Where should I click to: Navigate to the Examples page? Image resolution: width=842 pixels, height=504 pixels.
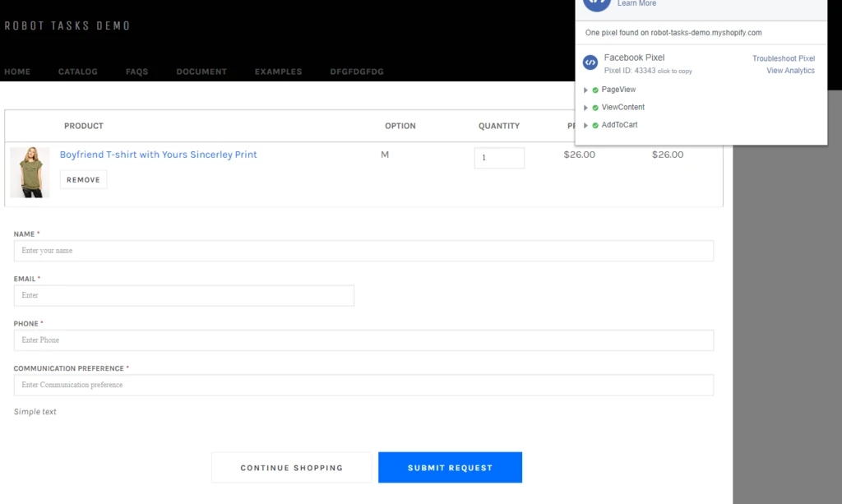(278, 72)
